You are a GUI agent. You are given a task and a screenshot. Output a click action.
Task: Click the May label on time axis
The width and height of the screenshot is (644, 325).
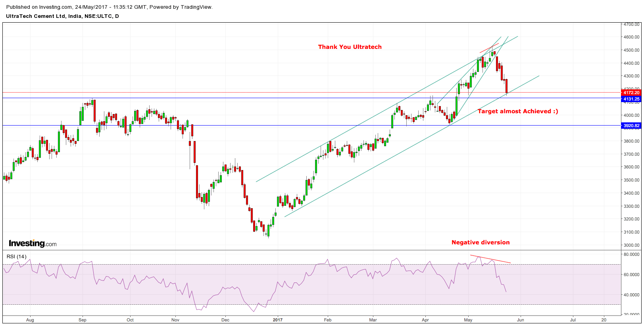[468, 320]
